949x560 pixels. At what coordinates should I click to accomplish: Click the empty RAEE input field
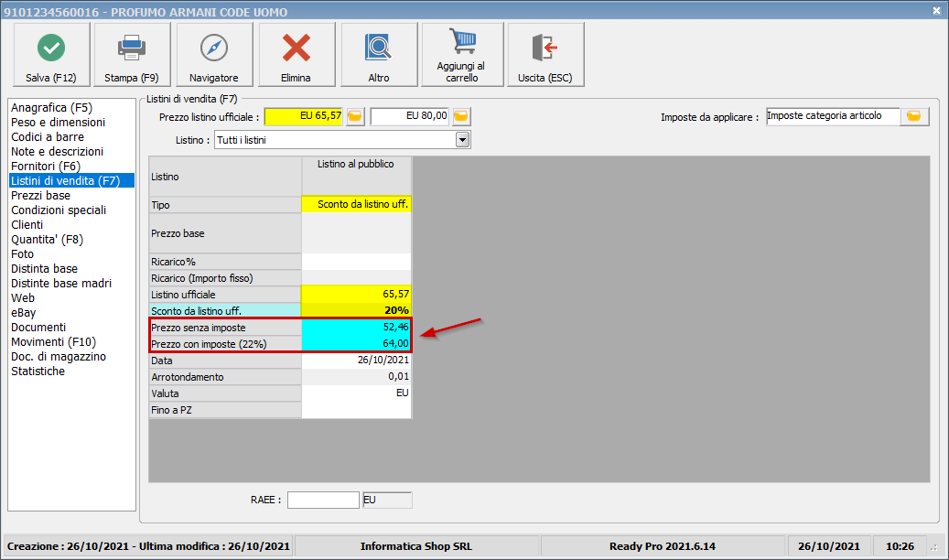(323, 500)
